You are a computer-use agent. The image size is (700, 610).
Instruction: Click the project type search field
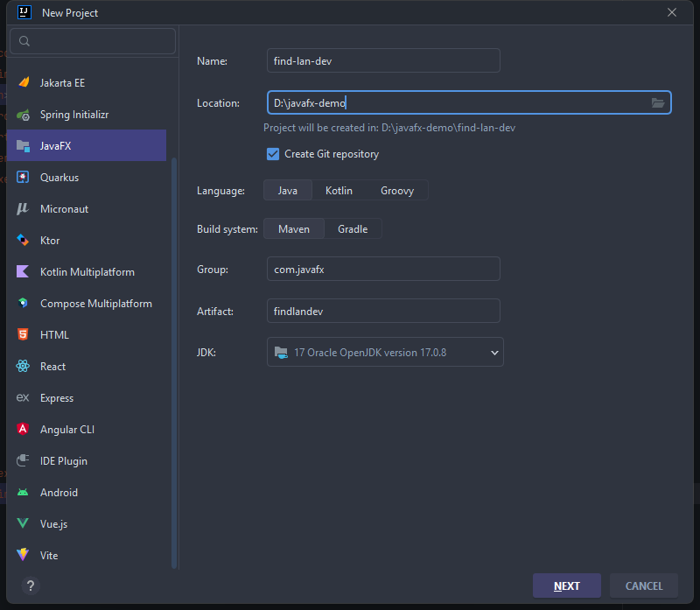(92, 41)
